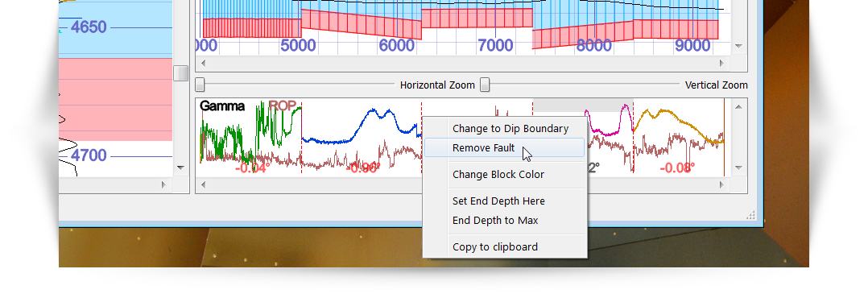868x298 pixels.
Task: Click down arrow of cross-section vertical scrollbar
Action: [x=738, y=47]
